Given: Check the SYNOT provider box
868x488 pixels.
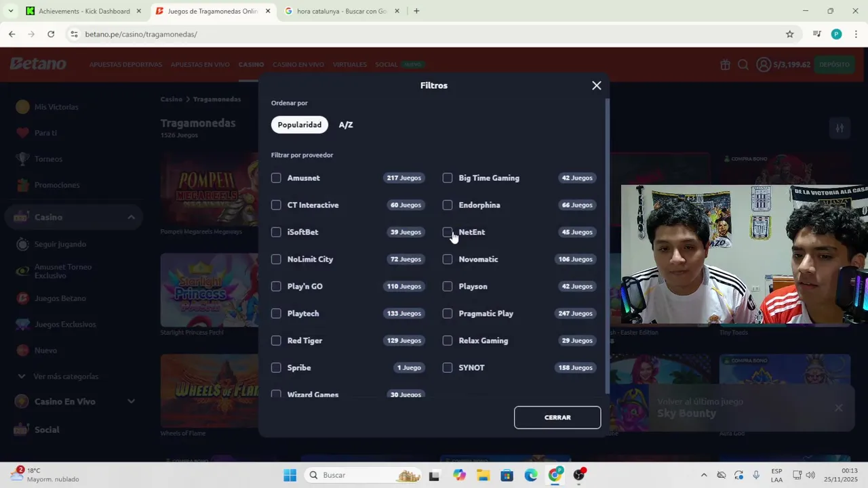Looking at the screenshot, I should [448, 367].
